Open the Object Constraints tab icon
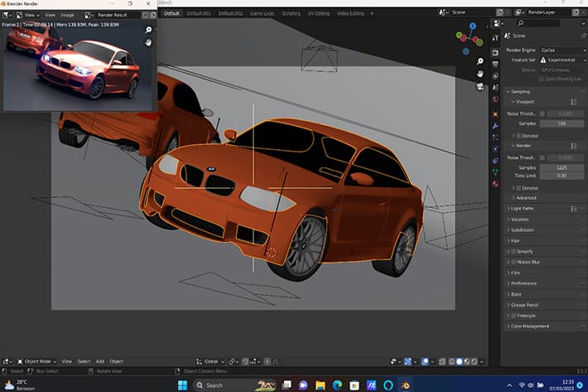Viewport: 588px width, 392px height. [495, 161]
